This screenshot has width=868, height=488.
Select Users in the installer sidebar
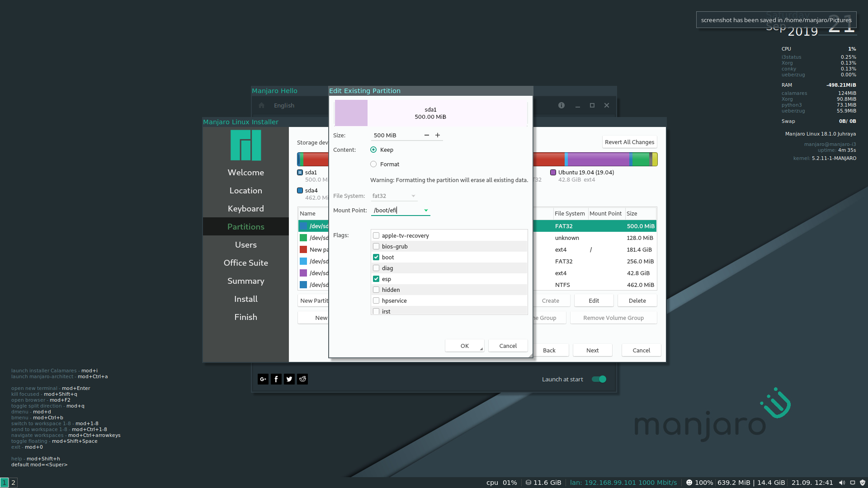[245, 244]
